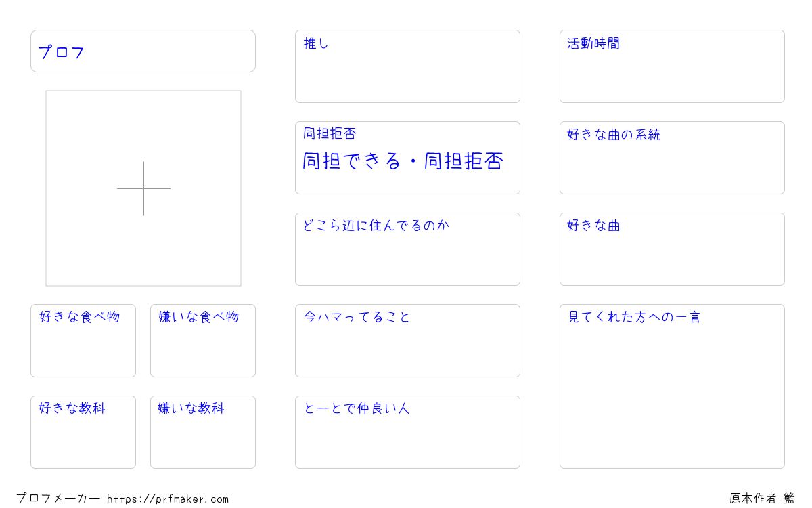Open the prfmaker.com link
812x508 pixels.
168,499
